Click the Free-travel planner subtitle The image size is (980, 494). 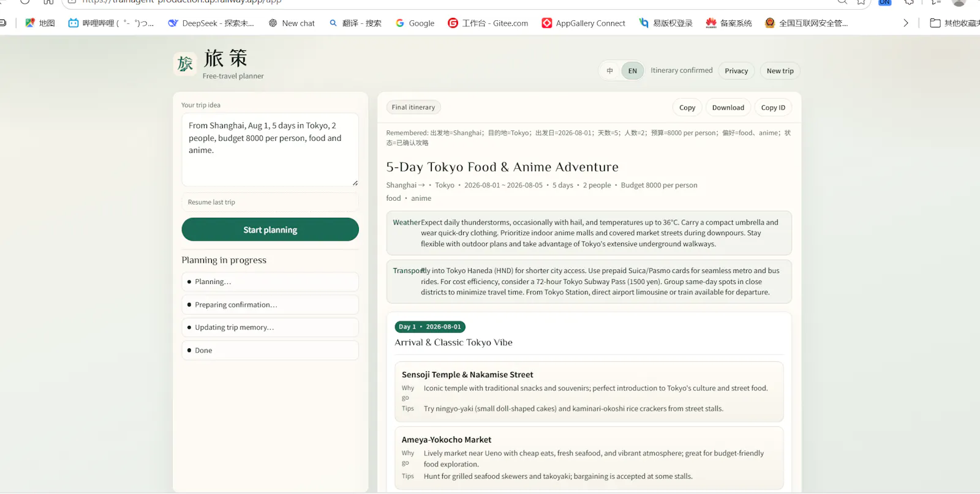233,76
